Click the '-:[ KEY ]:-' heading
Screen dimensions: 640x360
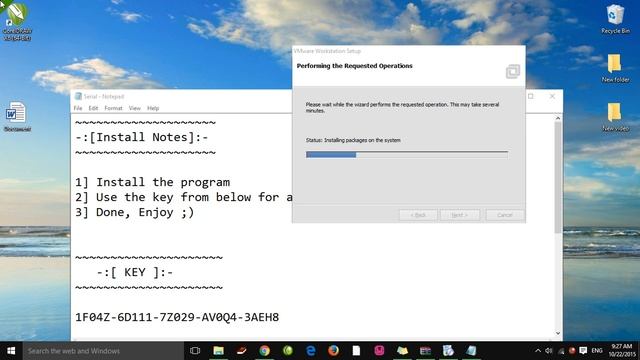pyautogui.click(x=135, y=272)
